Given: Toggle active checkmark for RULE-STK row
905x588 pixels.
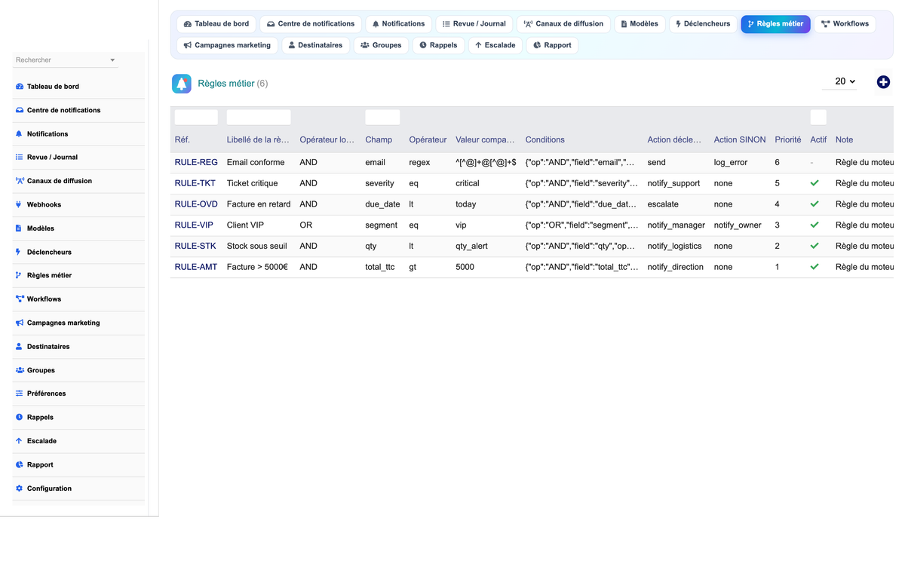Looking at the screenshot, I should (814, 246).
